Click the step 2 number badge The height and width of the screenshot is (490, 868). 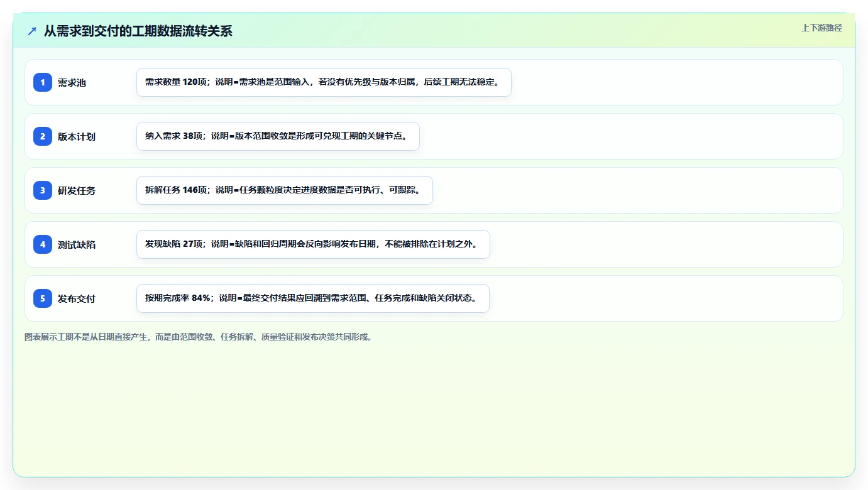pyautogui.click(x=43, y=136)
